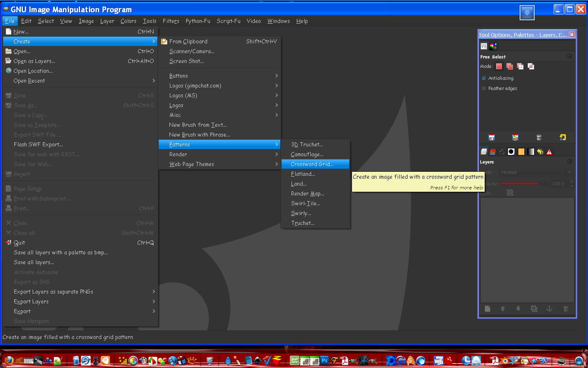This screenshot has width=588, height=368.
Task: Select Replace current selection mode
Action: point(499,66)
